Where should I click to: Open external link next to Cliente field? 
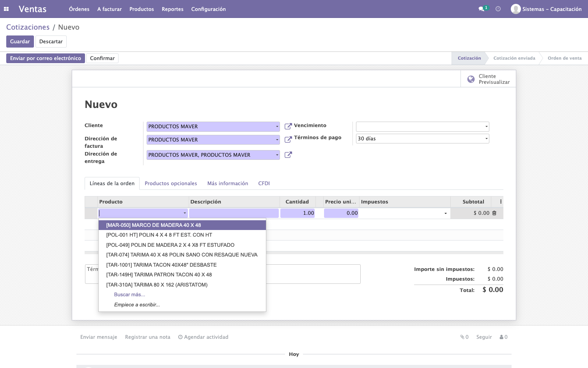tap(288, 126)
